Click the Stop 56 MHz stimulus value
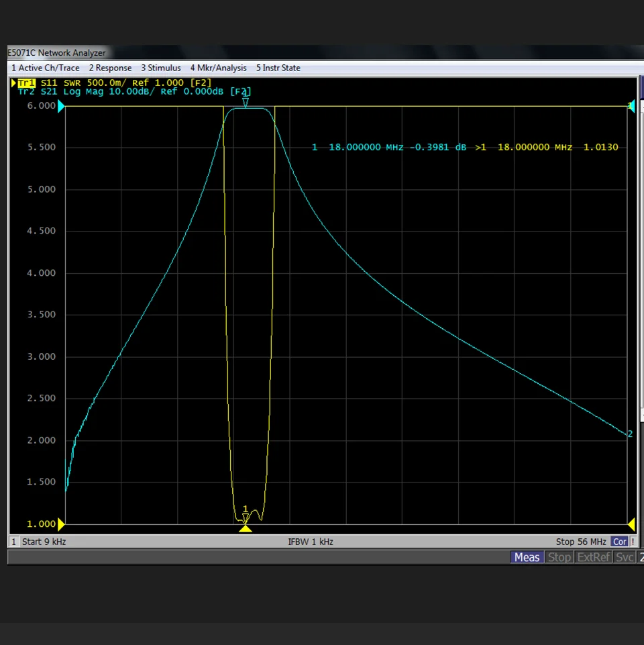Image resolution: width=644 pixels, height=645 pixels. [x=581, y=542]
